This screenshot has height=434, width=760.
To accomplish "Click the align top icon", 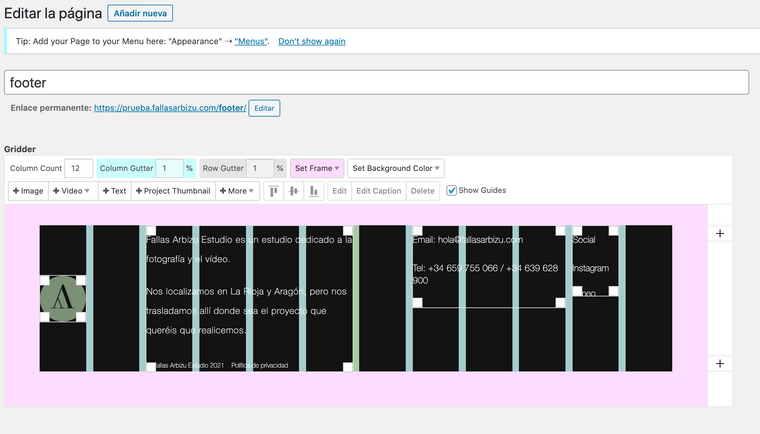I will [272, 191].
